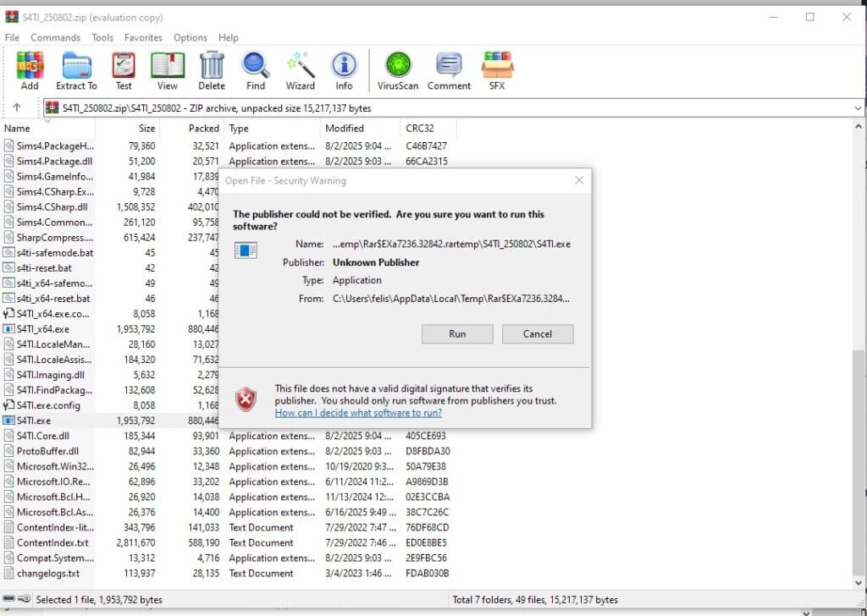The height and width of the screenshot is (616, 867).
Task: Open the Commands menu
Action: 55,37
